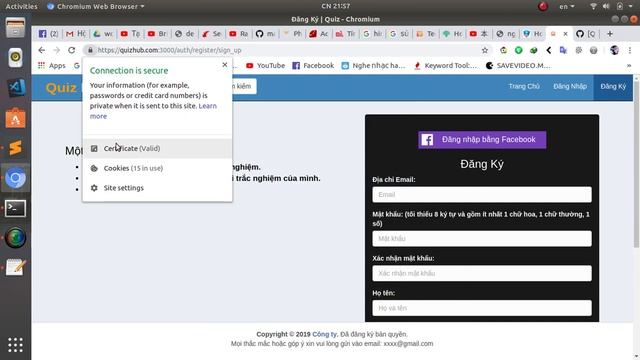Close the current Đăng Ký tab
Viewport: 640px width, 360px height.
tap(565, 34)
